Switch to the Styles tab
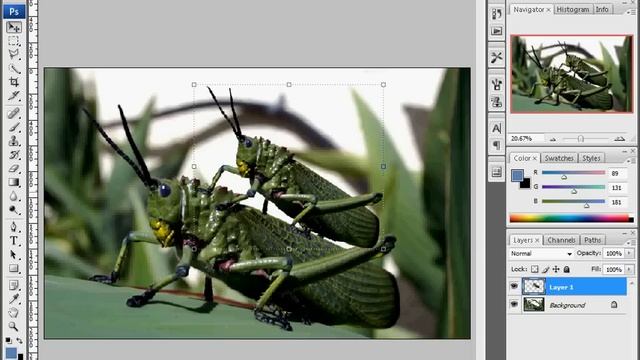This screenshot has width=640, height=360. pyautogui.click(x=591, y=158)
